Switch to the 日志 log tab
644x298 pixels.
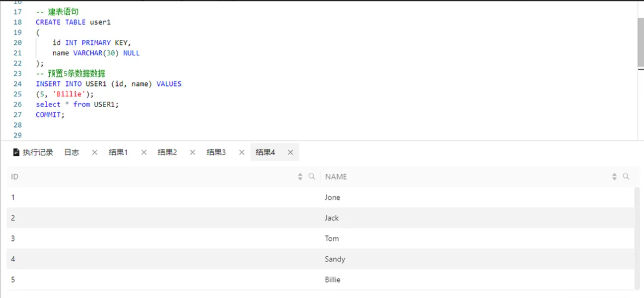[72, 152]
